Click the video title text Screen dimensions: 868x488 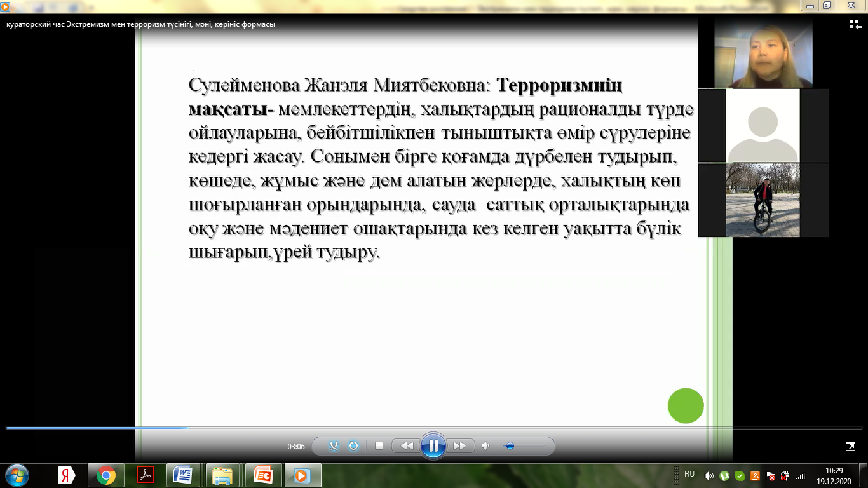coord(140,24)
